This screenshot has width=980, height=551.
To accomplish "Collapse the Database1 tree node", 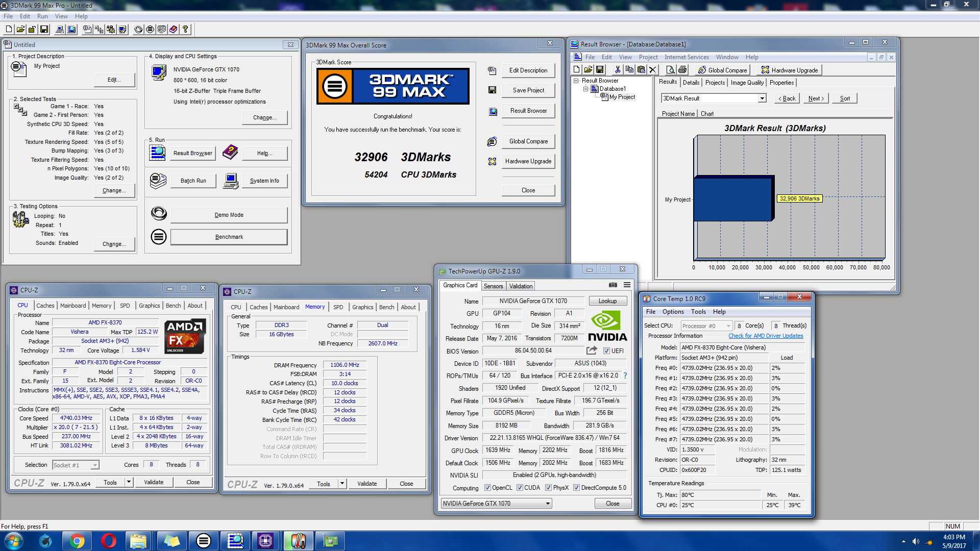I will [586, 89].
